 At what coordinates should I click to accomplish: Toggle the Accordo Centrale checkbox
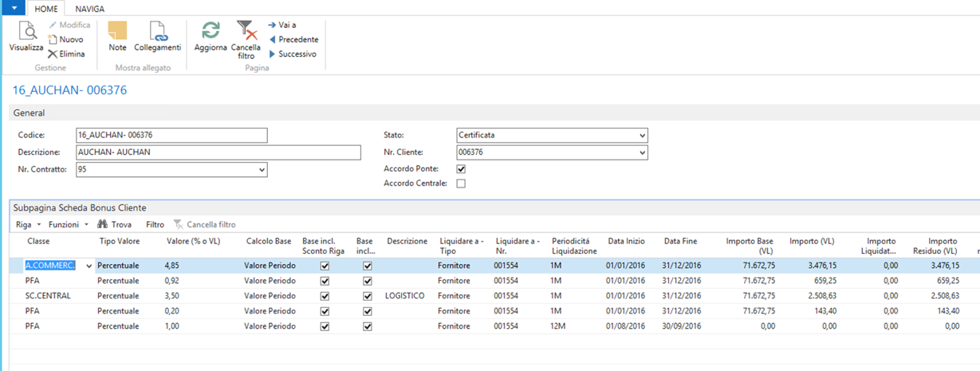pos(461,184)
